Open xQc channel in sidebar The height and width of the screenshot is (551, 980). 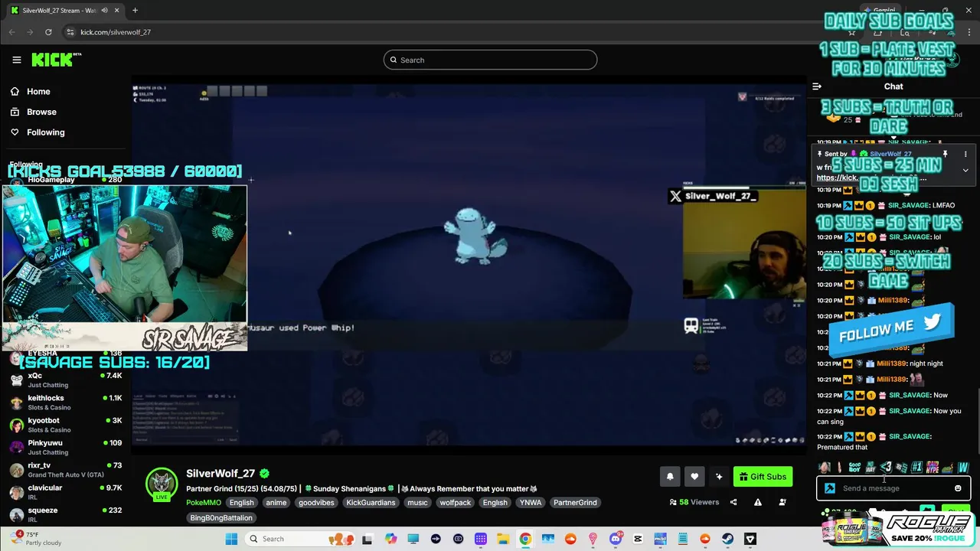[65, 380]
